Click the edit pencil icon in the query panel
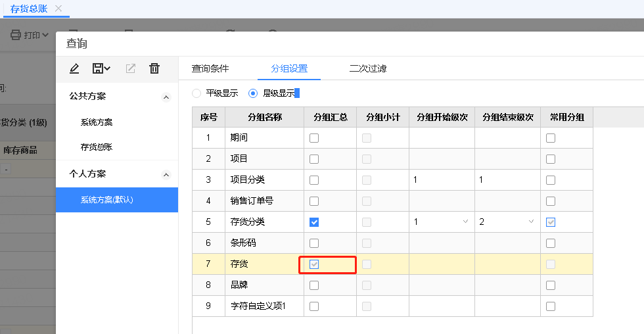The width and height of the screenshot is (644, 334). pyautogui.click(x=74, y=68)
